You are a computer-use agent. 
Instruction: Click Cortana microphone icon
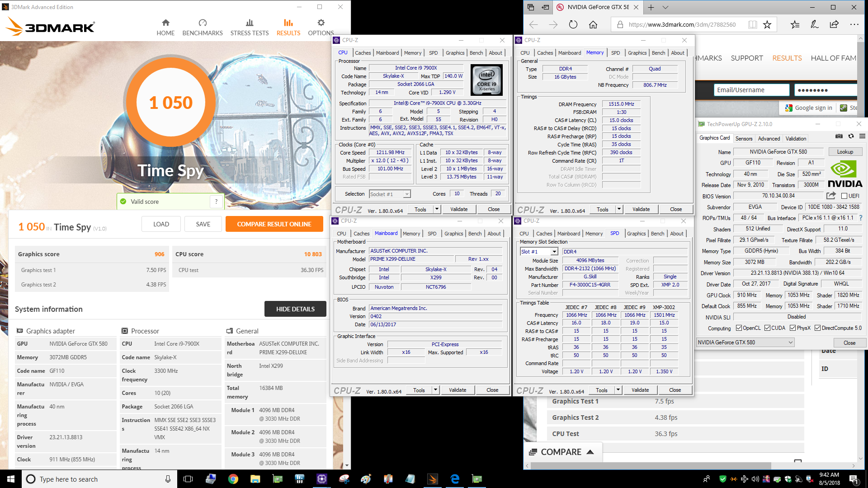click(x=168, y=479)
